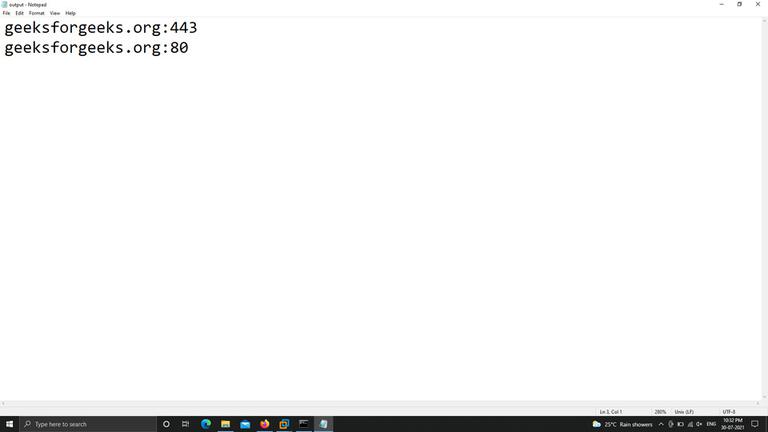Open the File menu
This screenshot has width=768, height=432.
6,13
